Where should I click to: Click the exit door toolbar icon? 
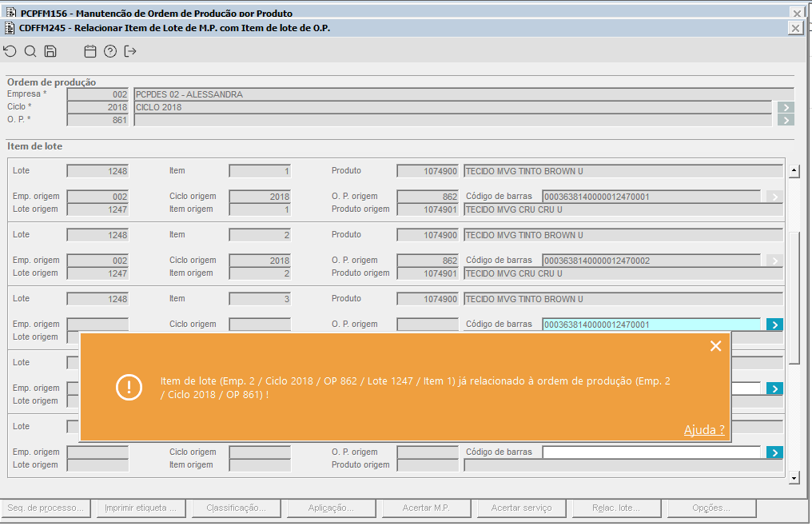pyautogui.click(x=130, y=51)
